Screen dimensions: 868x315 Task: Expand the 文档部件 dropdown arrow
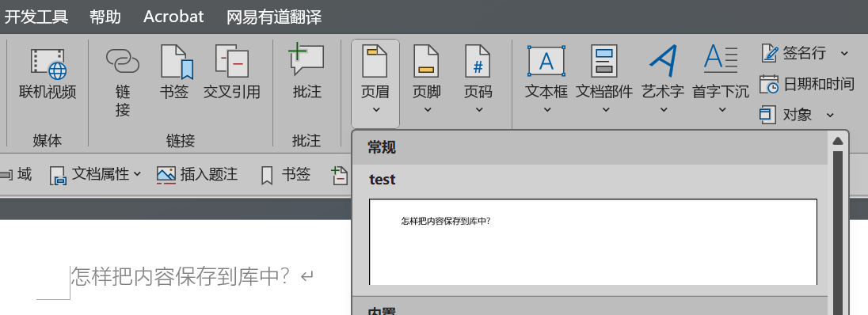(605, 109)
